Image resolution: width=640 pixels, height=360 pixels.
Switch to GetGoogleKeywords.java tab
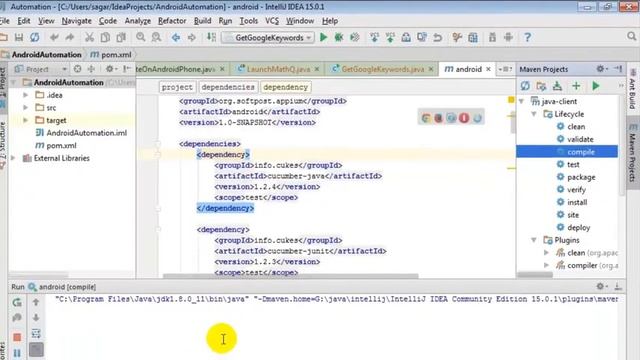[382, 69]
